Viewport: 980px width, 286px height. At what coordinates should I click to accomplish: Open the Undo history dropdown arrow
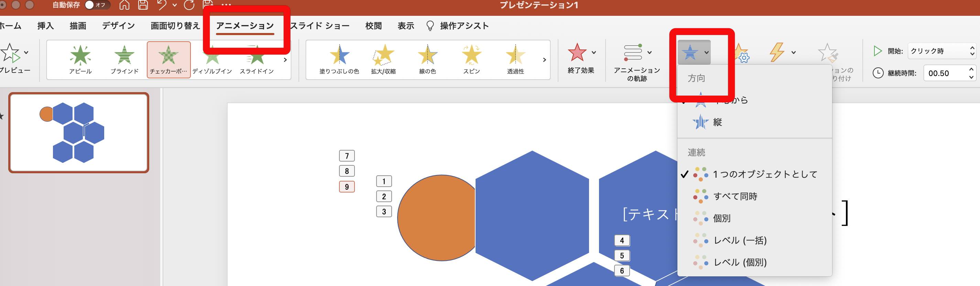(175, 5)
